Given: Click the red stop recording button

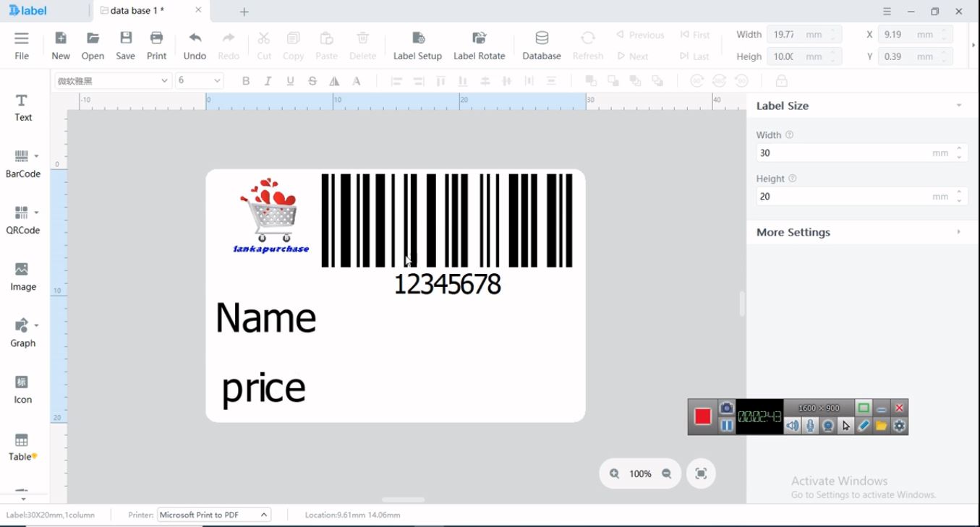Looking at the screenshot, I should coord(702,417).
